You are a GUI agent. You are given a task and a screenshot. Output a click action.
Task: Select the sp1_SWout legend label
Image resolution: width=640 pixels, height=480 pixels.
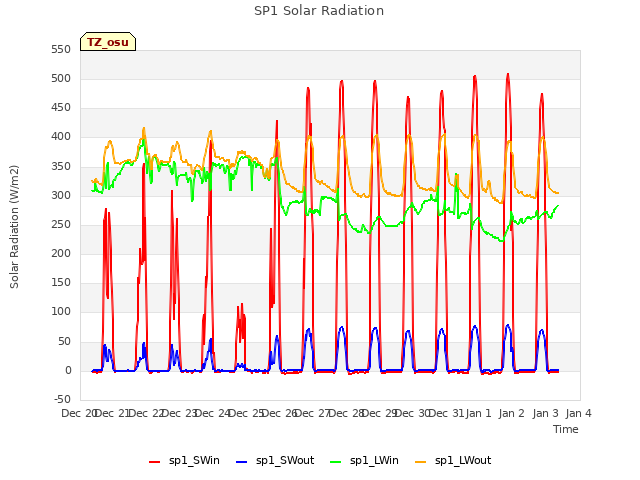(285, 460)
